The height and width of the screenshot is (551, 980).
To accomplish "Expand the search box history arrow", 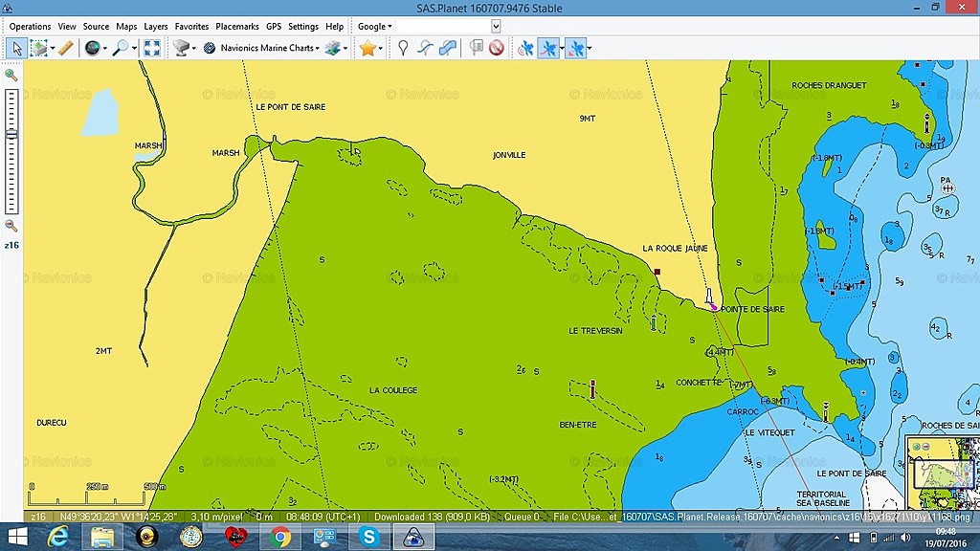I will pos(496,27).
